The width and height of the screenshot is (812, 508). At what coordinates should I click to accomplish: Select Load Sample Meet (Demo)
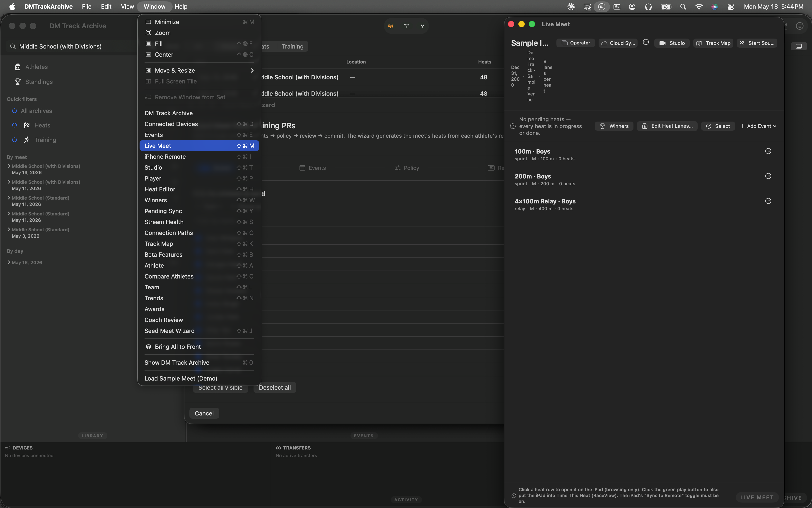click(199, 378)
